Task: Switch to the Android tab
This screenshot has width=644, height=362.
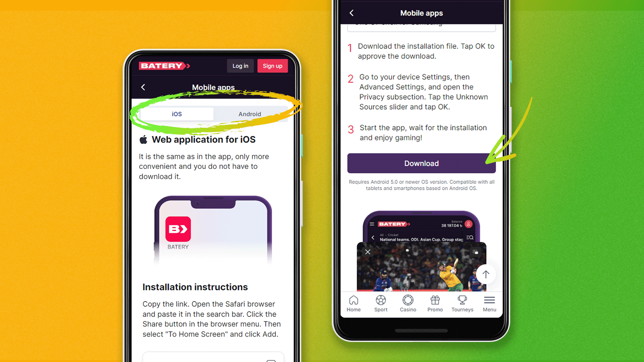Action: click(250, 114)
